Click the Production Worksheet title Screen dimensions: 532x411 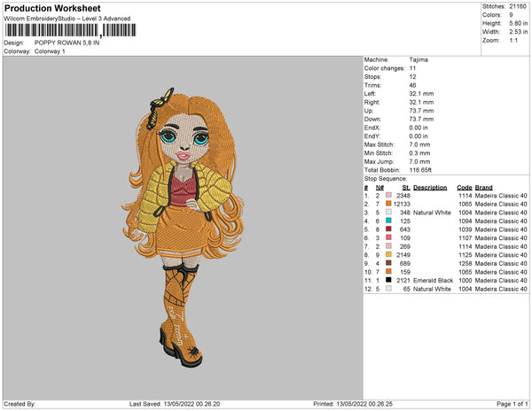coord(52,8)
